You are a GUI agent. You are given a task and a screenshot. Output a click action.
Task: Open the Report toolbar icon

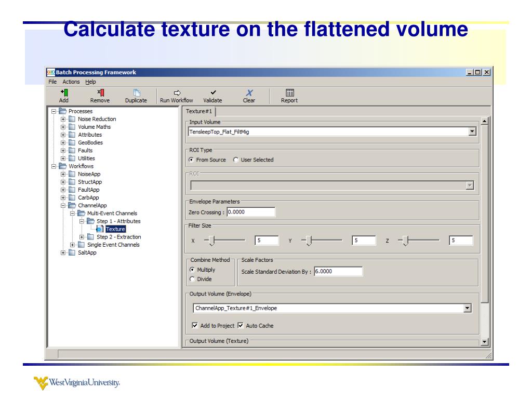click(290, 92)
